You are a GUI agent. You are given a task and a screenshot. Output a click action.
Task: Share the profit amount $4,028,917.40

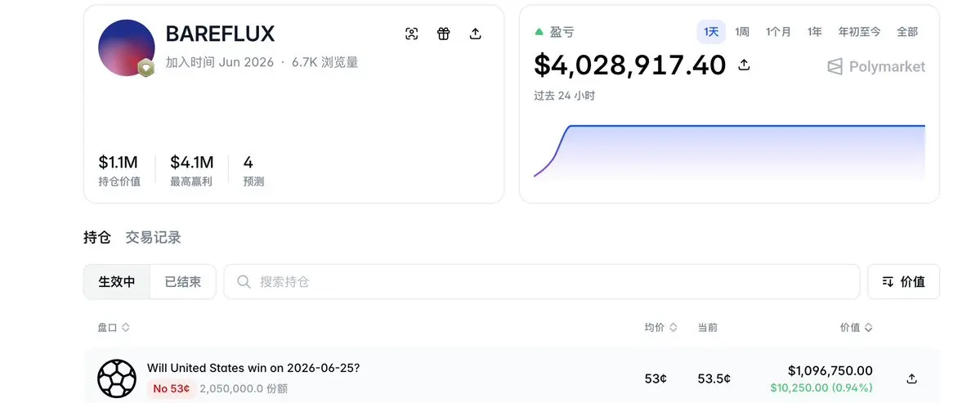[744, 65]
